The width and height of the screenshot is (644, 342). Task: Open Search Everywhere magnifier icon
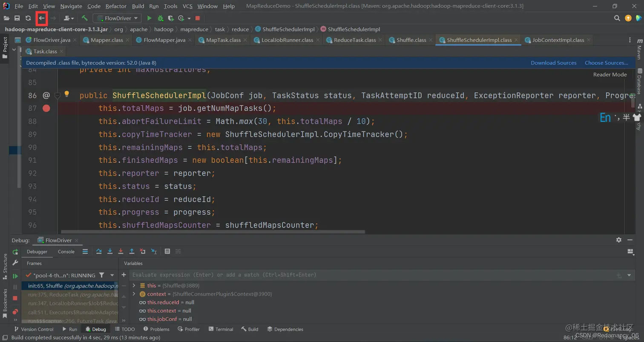point(617,18)
